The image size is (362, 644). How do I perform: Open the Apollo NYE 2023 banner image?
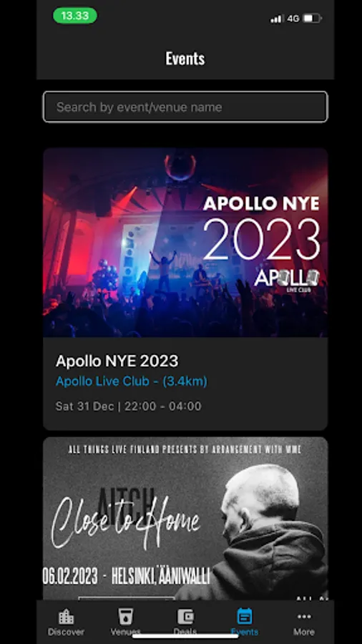pos(185,243)
